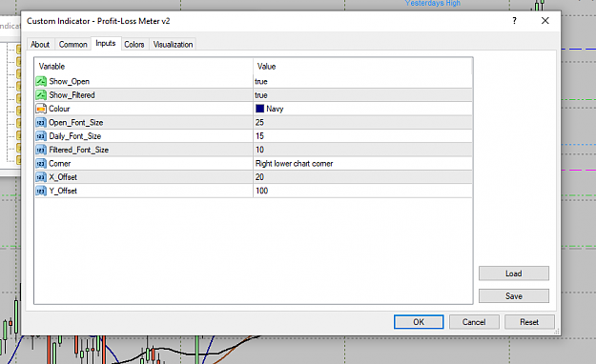The image size is (596, 364).
Task: Click the Corner variable integer icon
Action: pyautogui.click(x=41, y=163)
